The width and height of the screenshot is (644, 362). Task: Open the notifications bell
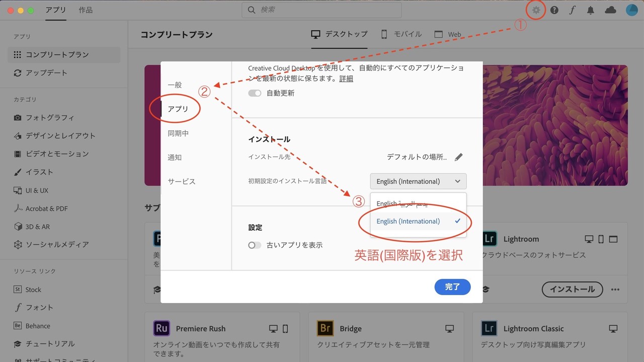591,10
